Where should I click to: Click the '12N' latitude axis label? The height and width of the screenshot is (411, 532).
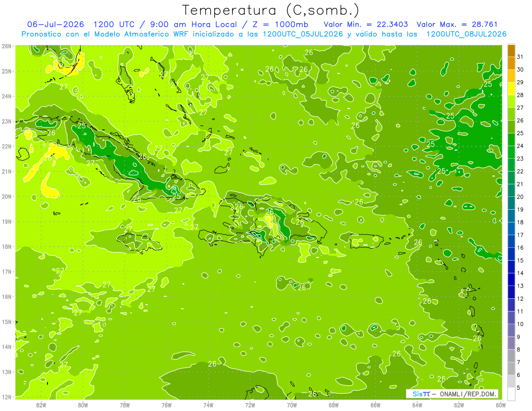point(7,397)
